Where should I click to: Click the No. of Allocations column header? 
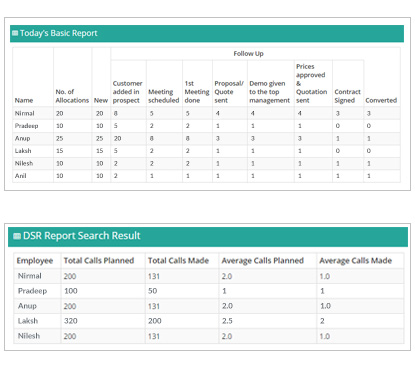coord(72,96)
